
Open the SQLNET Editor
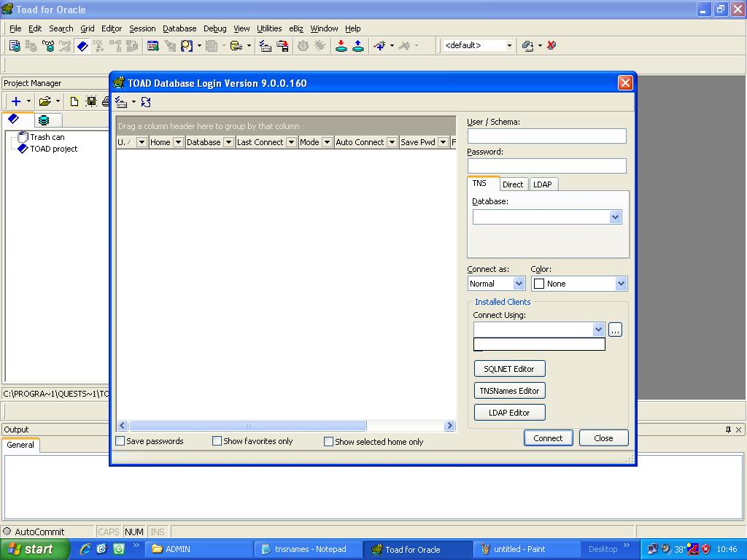[509, 368]
